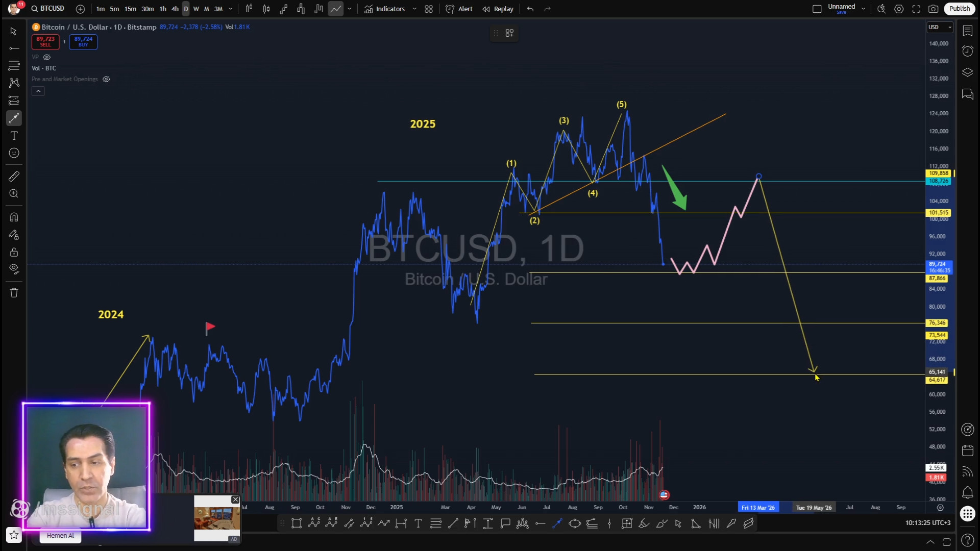This screenshot has width=980, height=551.
Task: Toggle visibility of the VP indicator
Action: 47,57
